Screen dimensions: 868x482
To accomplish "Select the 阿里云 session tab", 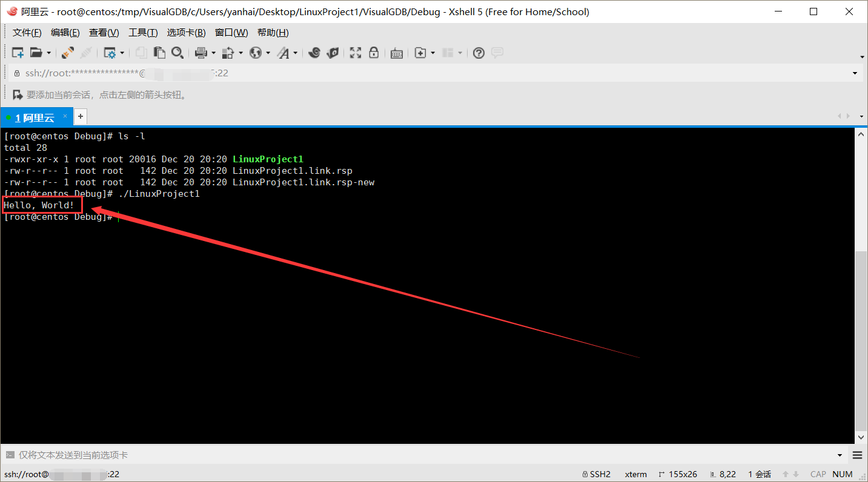I will (x=36, y=116).
